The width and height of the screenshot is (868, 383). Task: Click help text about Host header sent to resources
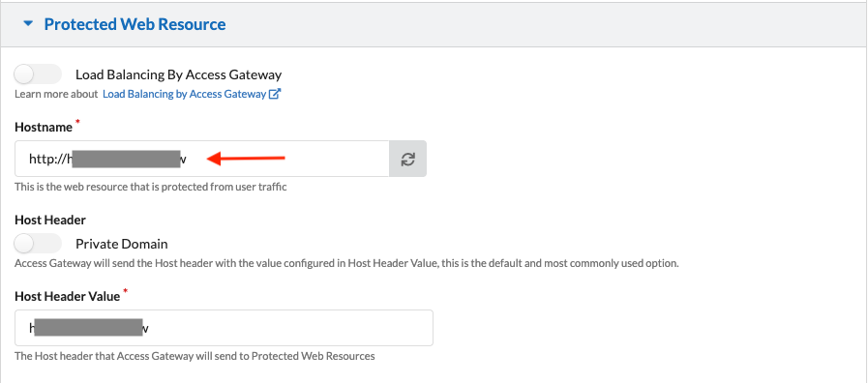tap(195, 356)
